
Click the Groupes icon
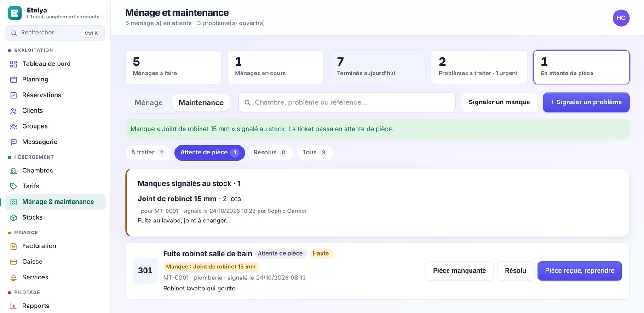click(13, 126)
